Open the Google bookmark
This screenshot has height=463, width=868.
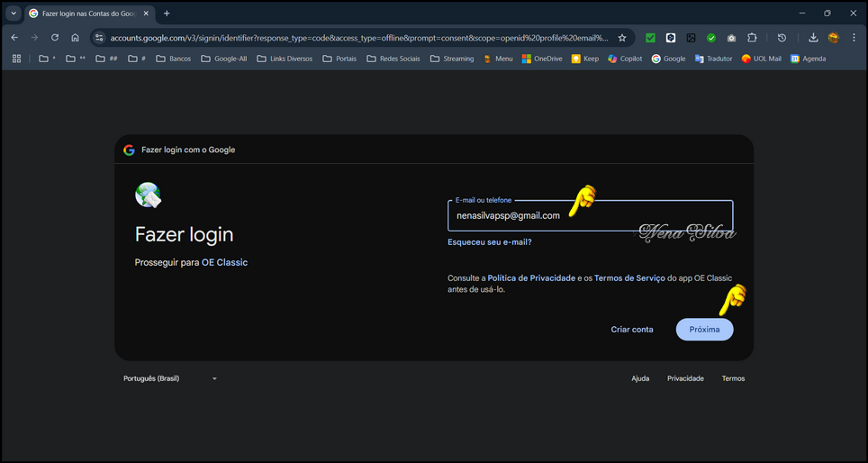point(668,59)
